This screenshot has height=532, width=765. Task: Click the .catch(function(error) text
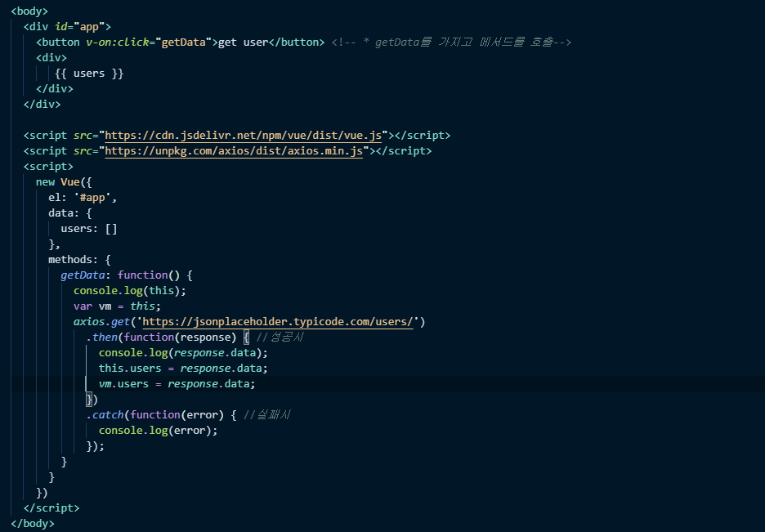click(x=155, y=415)
